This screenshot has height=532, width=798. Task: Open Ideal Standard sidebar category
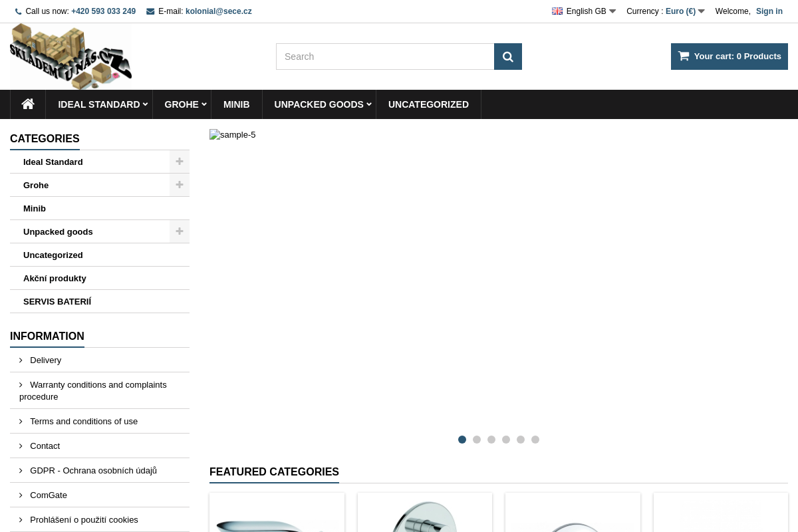tap(53, 162)
